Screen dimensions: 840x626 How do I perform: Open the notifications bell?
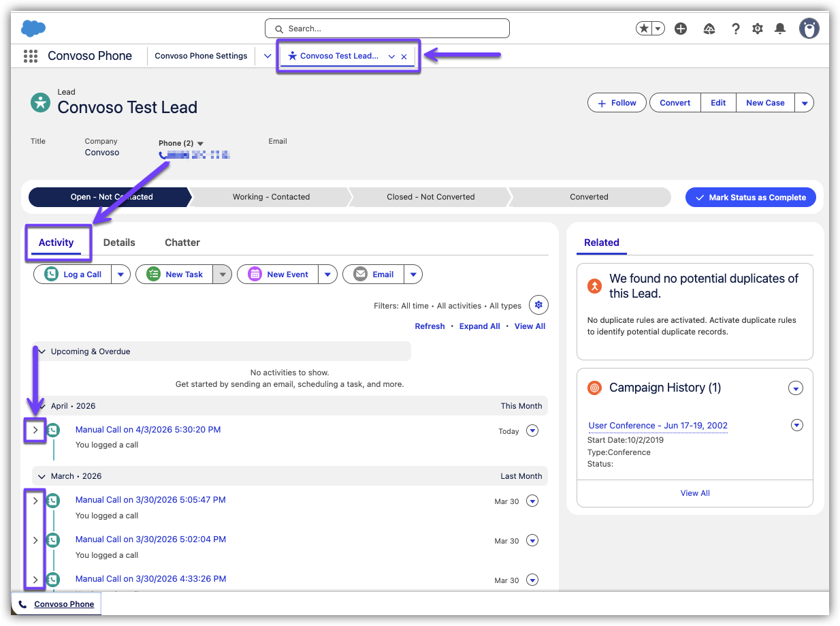tap(780, 29)
